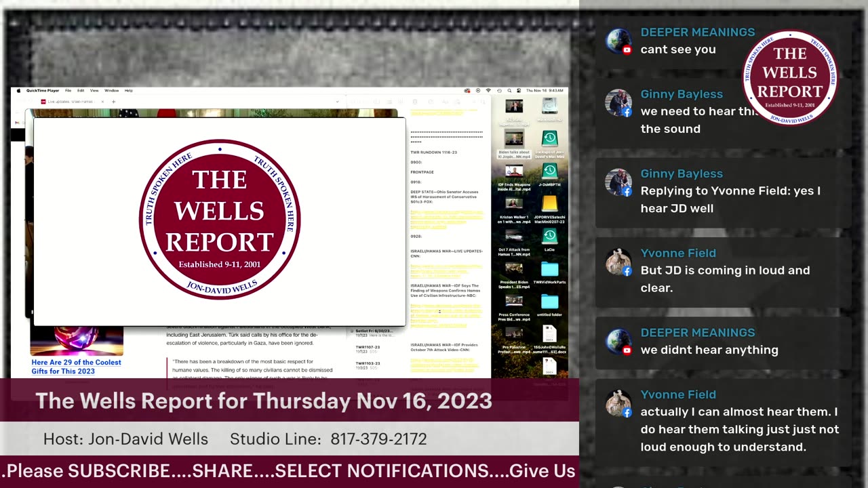Select Biden talks about Xi Jinping video file
Screen dimensions: 868x488
pos(514,143)
